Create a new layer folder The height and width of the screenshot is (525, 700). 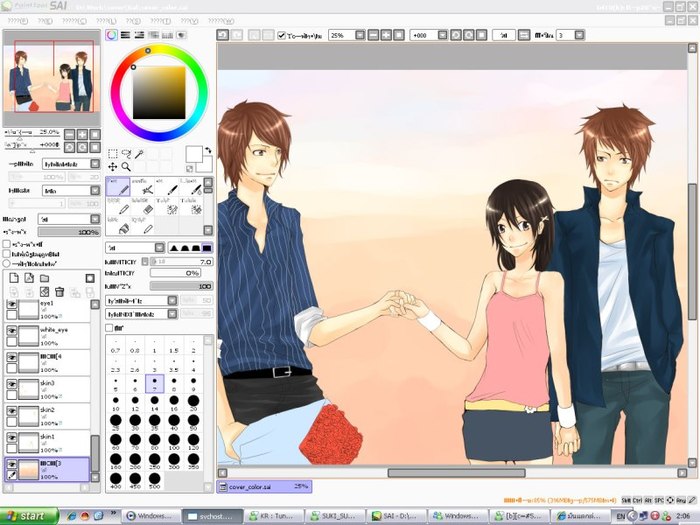(45, 277)
